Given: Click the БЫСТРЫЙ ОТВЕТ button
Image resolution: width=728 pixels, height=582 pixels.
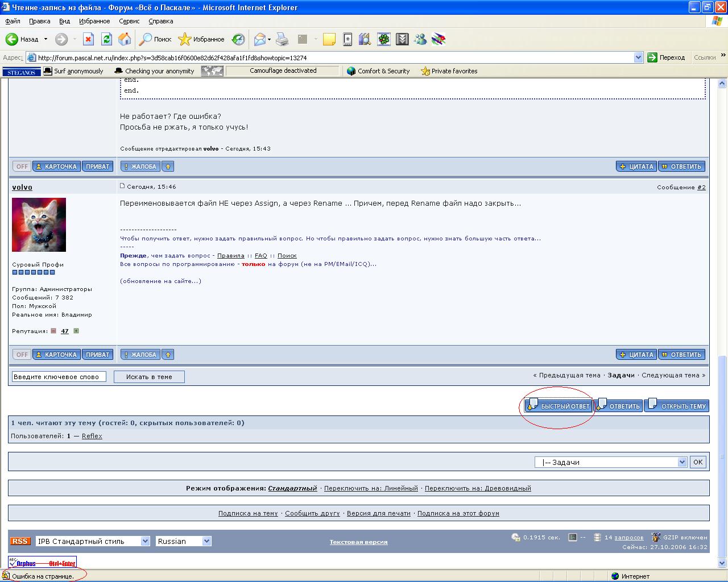Looking at the screenshot, I should point(558,406).
